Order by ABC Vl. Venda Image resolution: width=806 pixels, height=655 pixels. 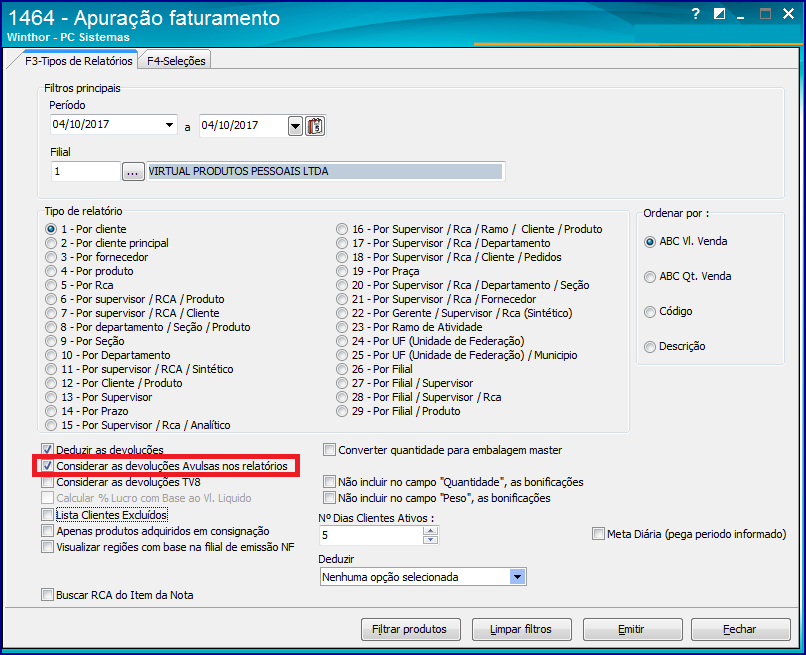650,242
